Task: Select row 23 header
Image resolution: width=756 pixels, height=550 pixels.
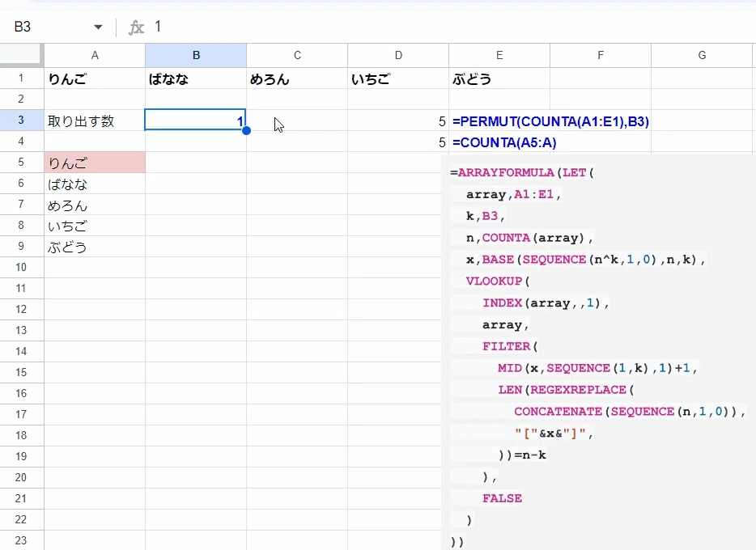Action: pyautogui.click(x=21, y=540)
